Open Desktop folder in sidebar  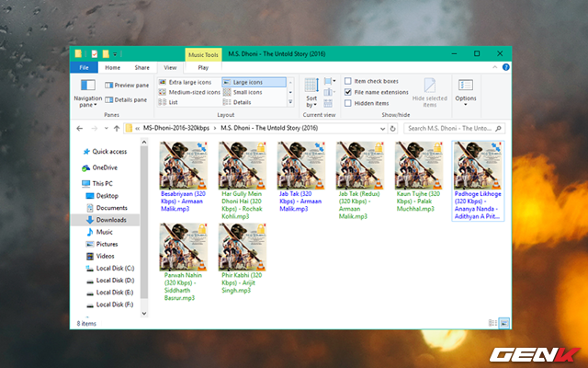102,196
